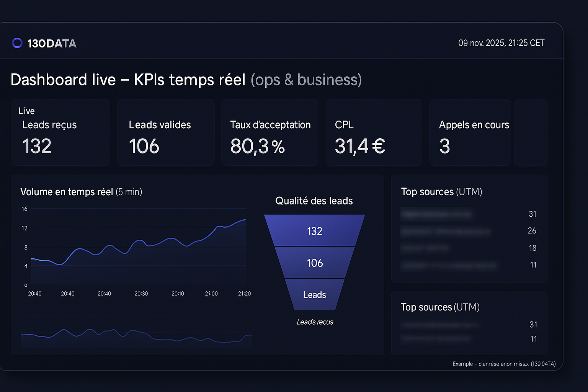Screen dimensions: 588x392
Task: Click the bottom funnel segment labeled Leads
Action: pyautogui.click(x=314, y=294)
